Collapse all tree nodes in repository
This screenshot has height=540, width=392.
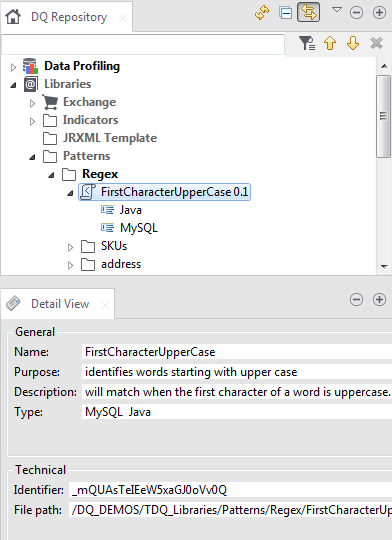tap(286, 13)
